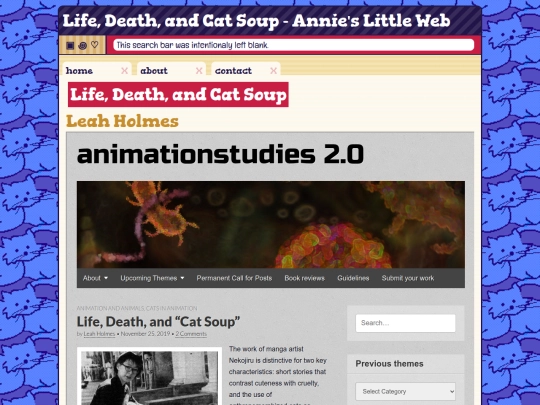Click the Animation and Animals category link

tap(110, 308)
